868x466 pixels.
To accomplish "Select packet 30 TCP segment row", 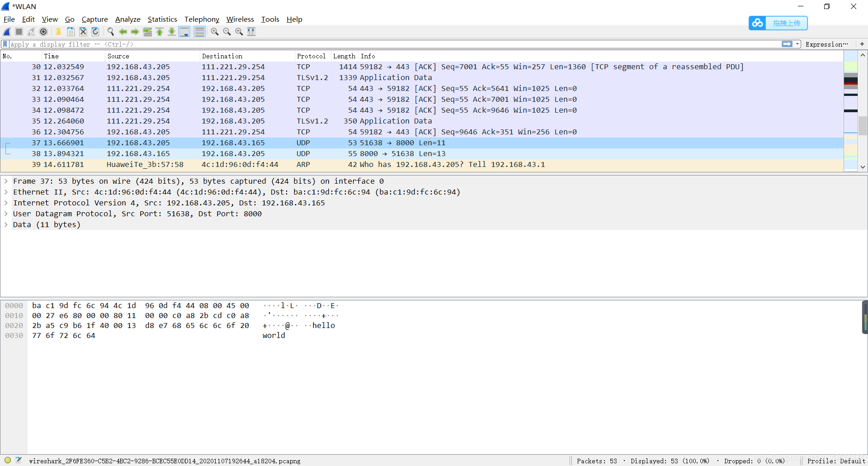I will point(422,67).
